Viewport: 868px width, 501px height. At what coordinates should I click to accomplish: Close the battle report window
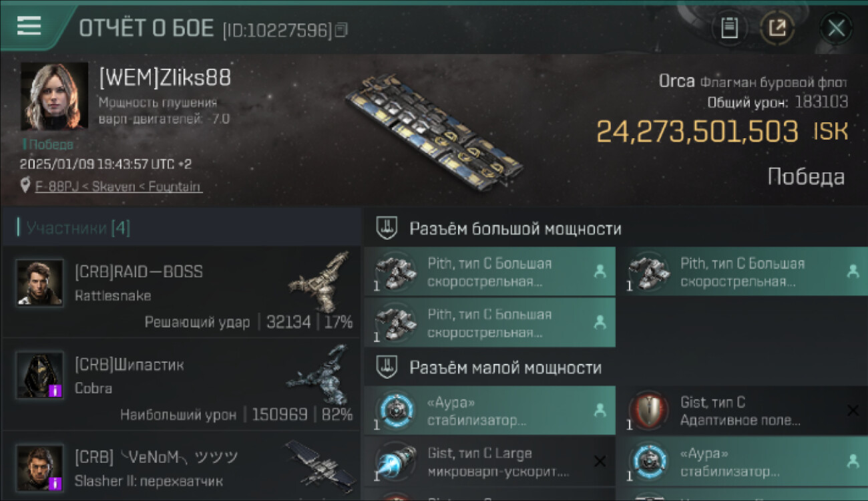tap(836, 28)
